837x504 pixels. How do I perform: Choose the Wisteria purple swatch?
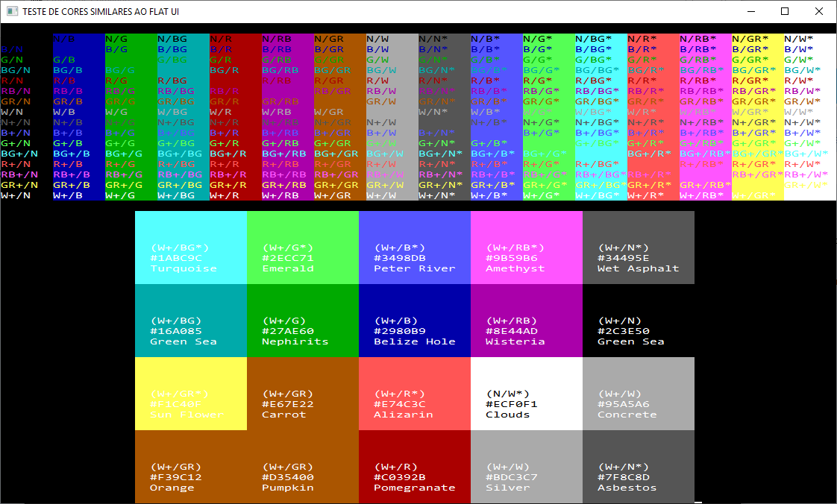click(x=527, y=321)
